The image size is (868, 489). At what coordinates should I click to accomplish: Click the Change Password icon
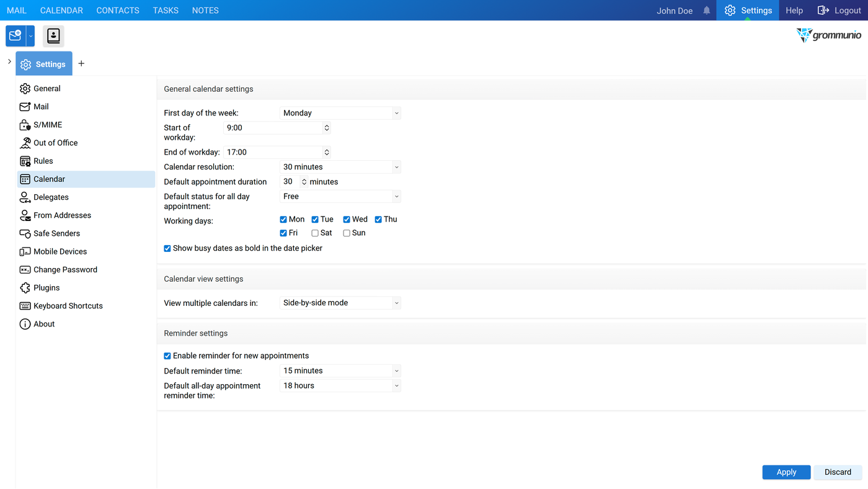point(25,270)
